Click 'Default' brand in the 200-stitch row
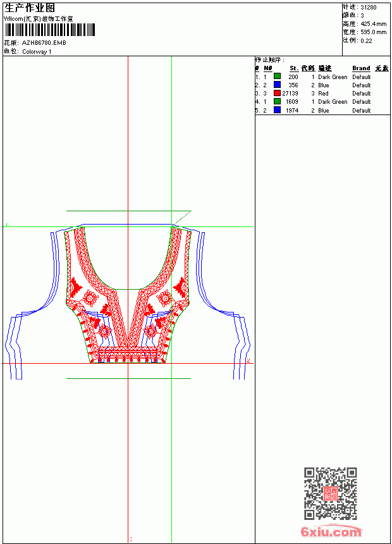 362,77
